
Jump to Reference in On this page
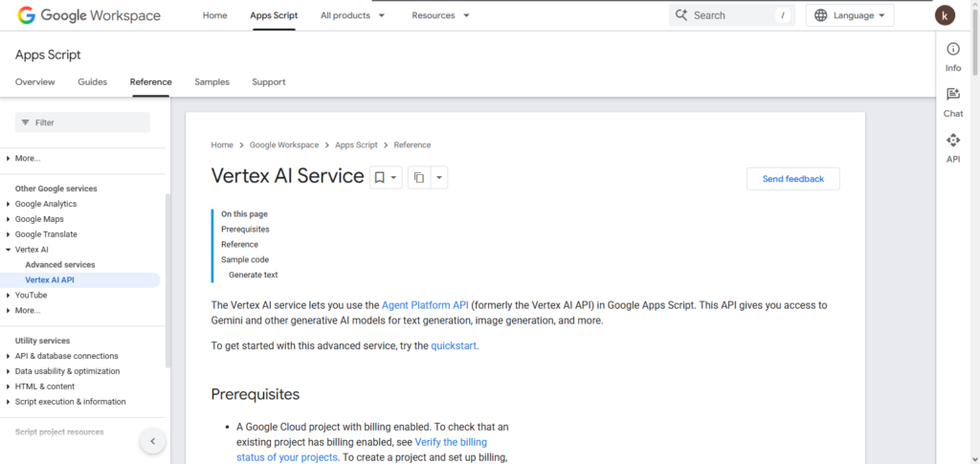239,244
